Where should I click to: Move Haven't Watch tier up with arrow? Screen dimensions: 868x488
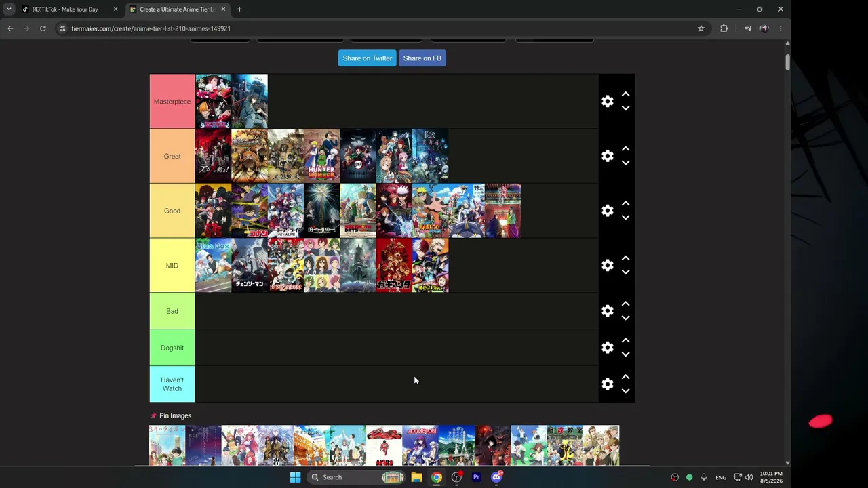pos(626,377)
